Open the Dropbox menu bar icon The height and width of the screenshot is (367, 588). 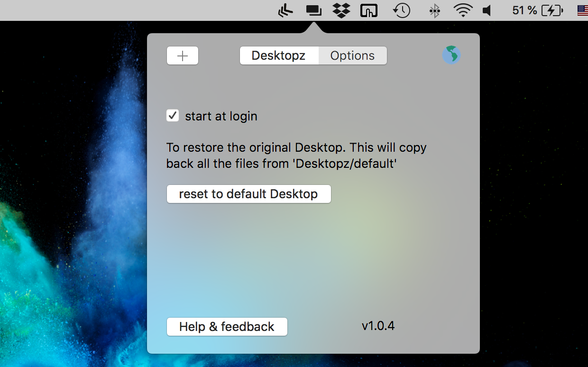pyautogui.click(x=341, y=10)
